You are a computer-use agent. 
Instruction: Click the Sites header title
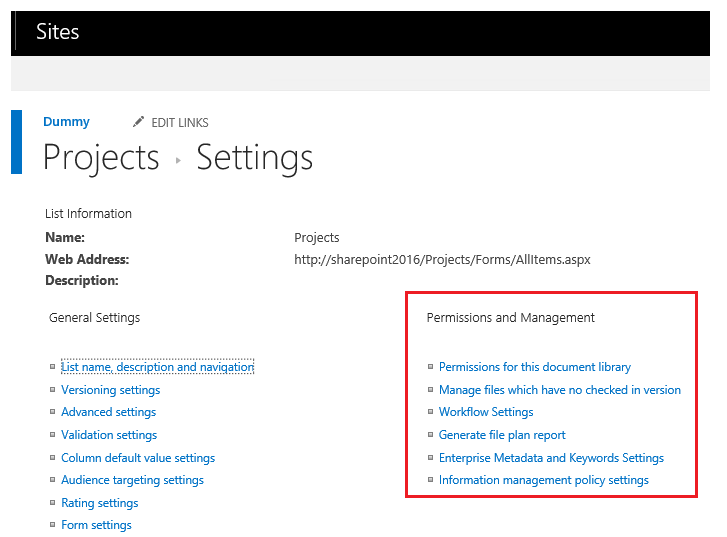click(57, 32)
